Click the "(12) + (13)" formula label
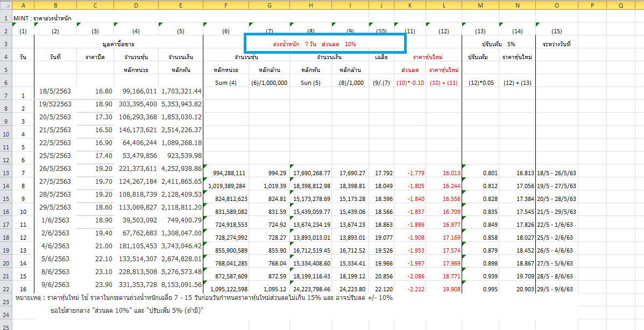644x330 pixels. pos(517,83)
